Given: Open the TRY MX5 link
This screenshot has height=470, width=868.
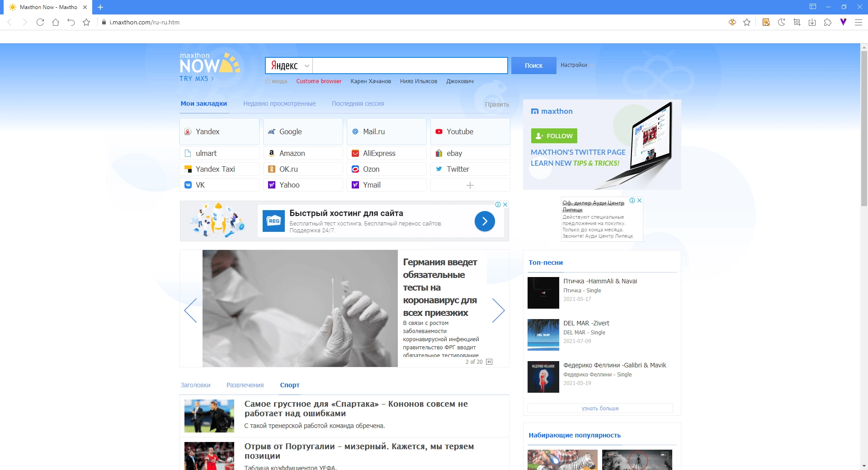Looking at the screenshot, I should point(197,79).
